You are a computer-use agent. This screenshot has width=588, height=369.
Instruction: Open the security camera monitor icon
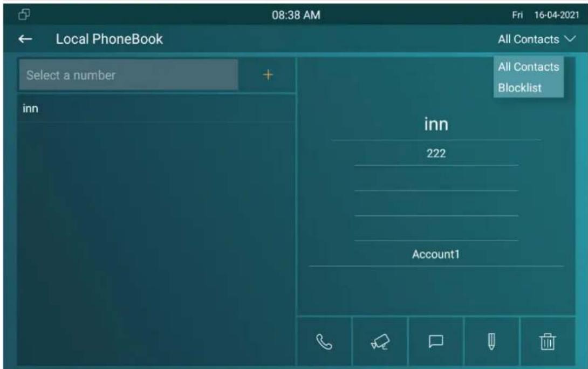coord(380,341)
